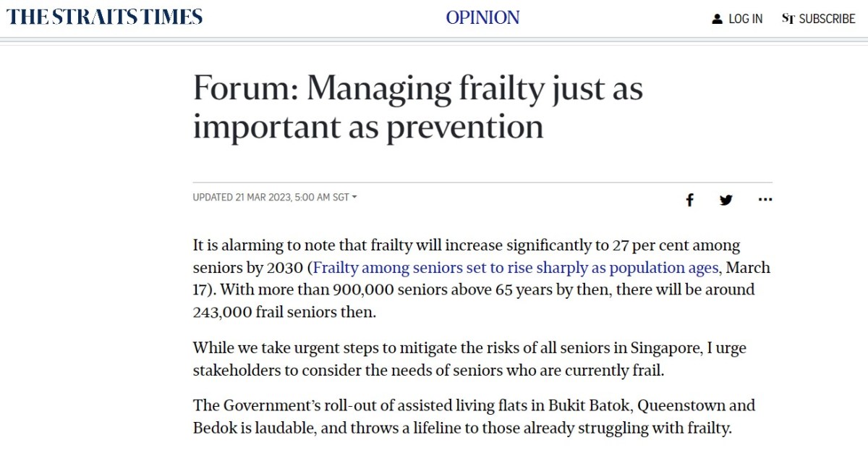Click the person icon next to LOG IN
The image size is (868, 469).
click(716, 18)
